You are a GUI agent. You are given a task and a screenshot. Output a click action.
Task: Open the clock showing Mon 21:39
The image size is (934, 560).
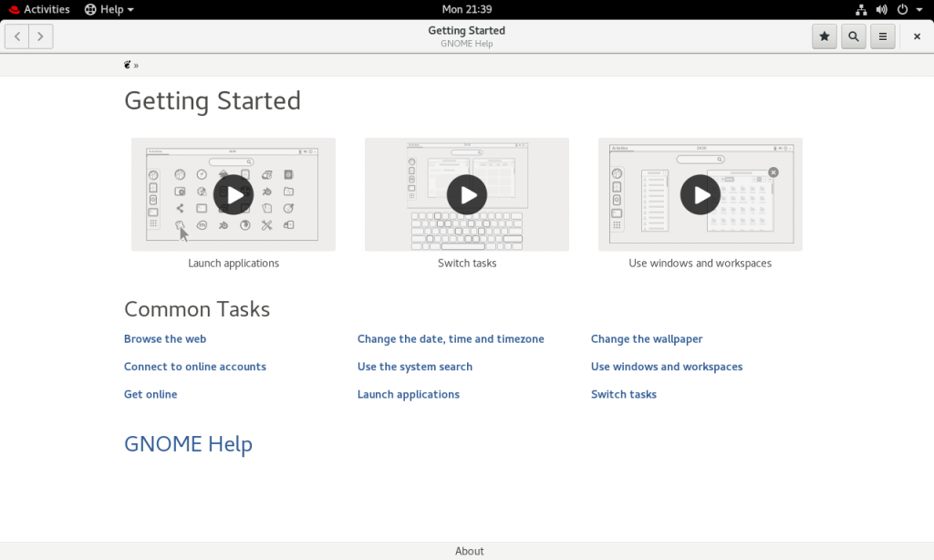coord(467,9)
